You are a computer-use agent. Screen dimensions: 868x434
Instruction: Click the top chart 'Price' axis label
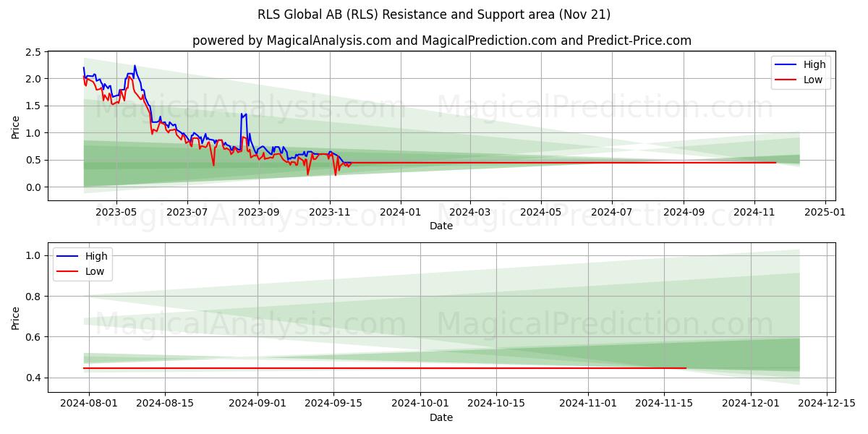coord(16,126)
